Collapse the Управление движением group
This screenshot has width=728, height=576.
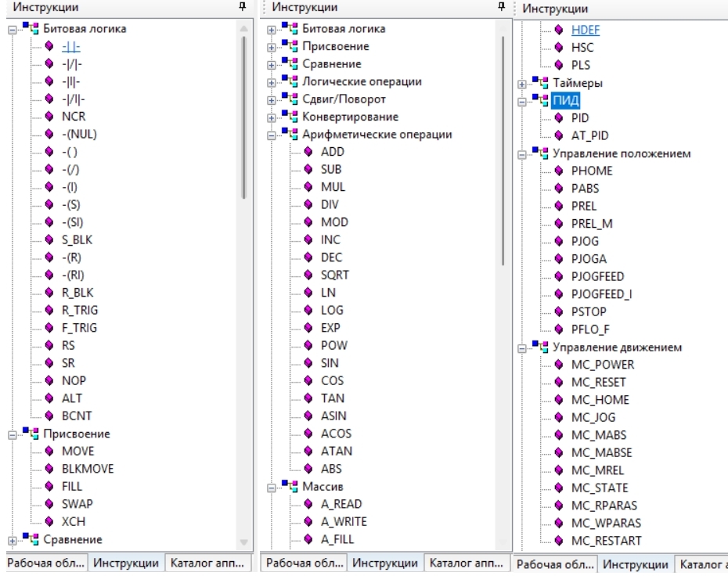click(x=522, y=348)
